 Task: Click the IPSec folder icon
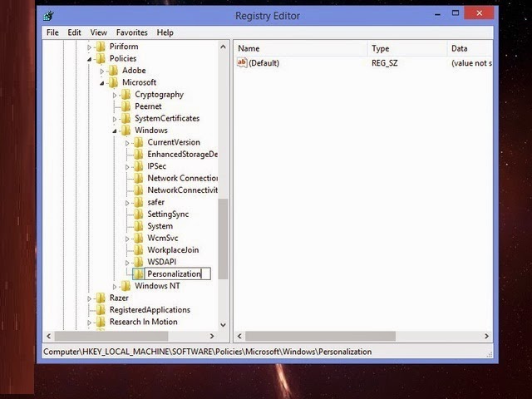[x=138, y=166]
